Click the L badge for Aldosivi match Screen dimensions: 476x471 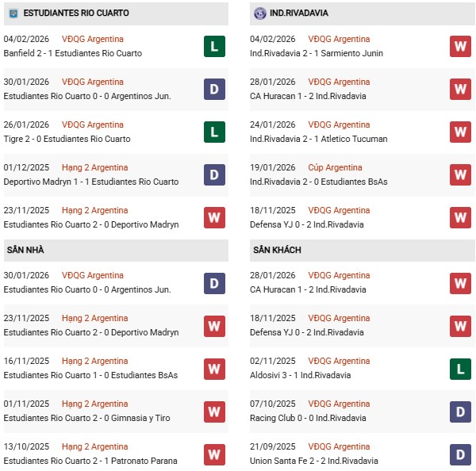tap(460, 368)
